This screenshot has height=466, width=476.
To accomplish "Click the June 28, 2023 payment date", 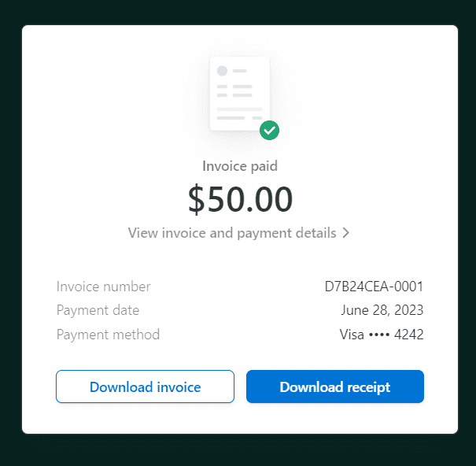I will point(382,310).
